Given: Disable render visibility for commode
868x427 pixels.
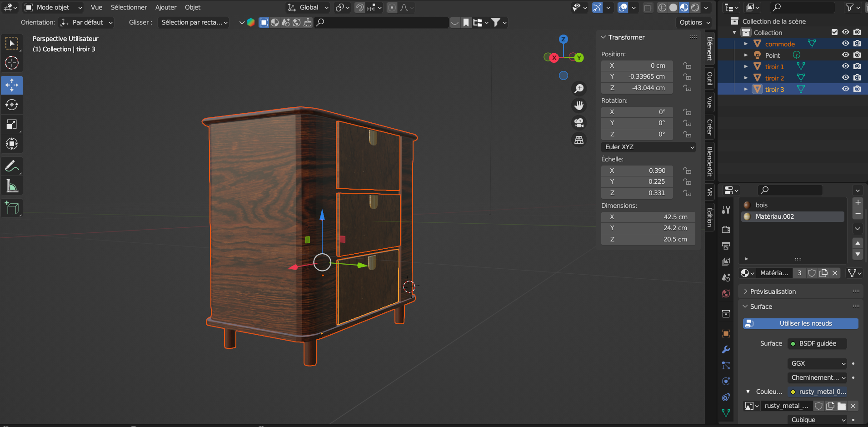Looking at the screenshot, I should [857, 43].
